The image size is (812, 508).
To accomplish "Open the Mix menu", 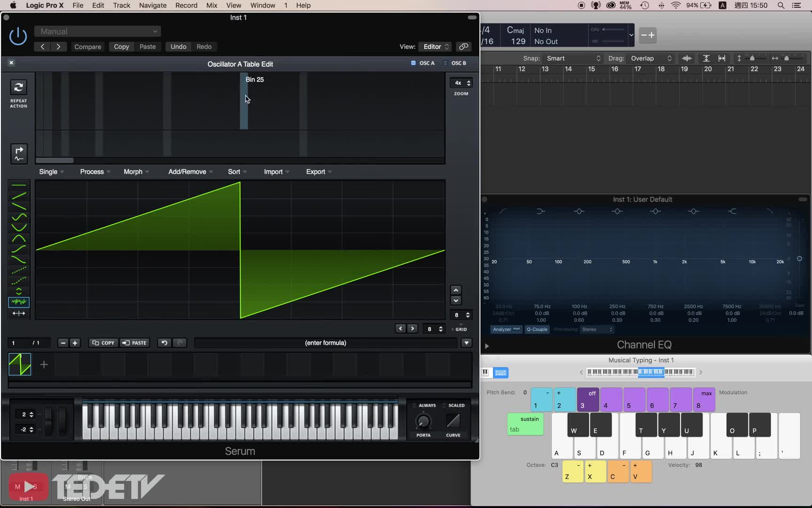I will click(211, 5).
